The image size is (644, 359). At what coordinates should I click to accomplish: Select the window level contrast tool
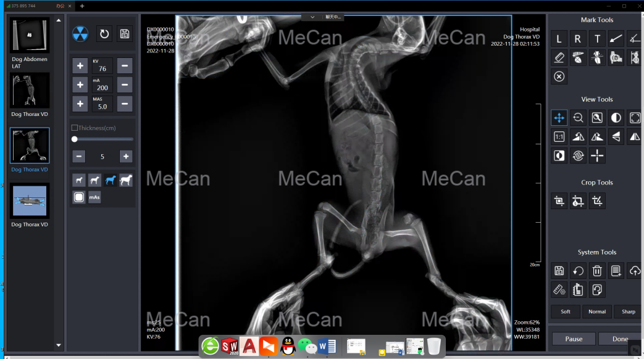pos(616,118)
